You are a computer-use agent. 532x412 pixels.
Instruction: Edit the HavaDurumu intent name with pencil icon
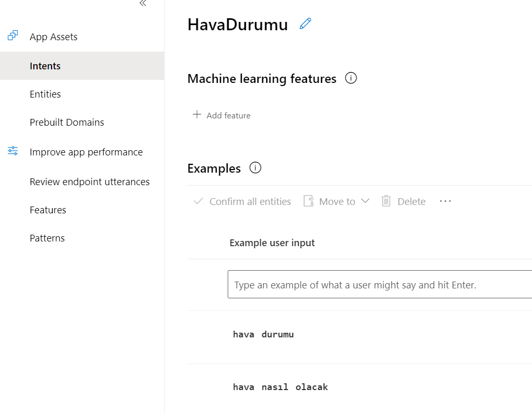coord(305,23)
